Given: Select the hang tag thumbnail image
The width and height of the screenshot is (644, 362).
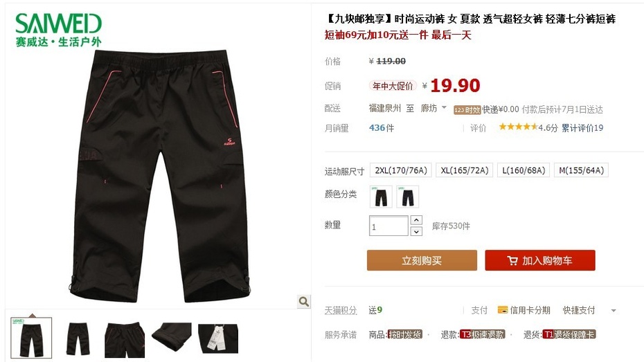Looking at the screenshot, I should [218, 338].
